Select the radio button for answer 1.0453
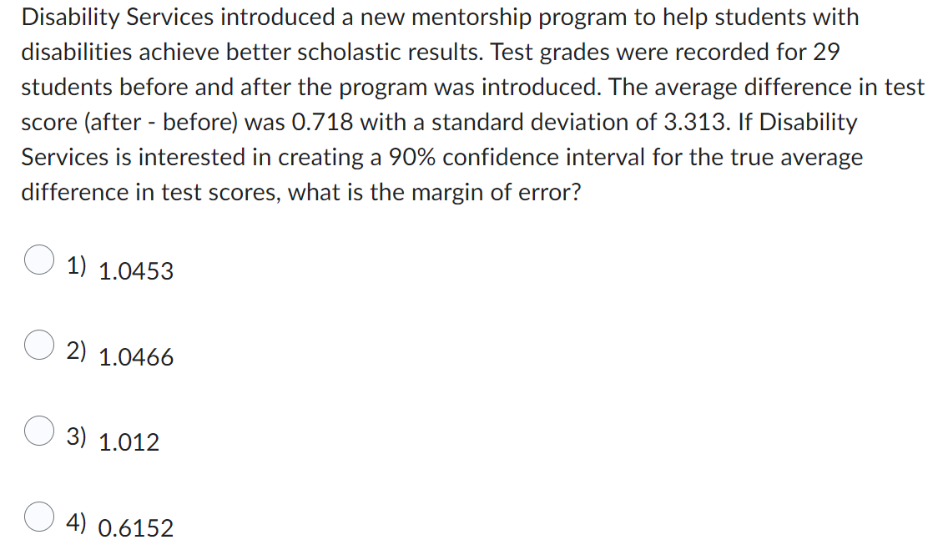The height and width of the screenshot is (560, 943). click(x=38, y=261)
